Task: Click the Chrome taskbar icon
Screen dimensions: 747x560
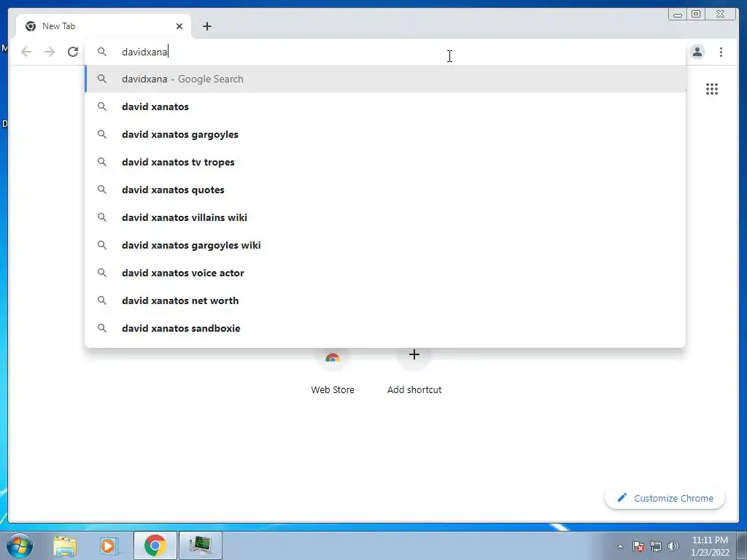Action: pyautogui.click(x=155, y=545)
